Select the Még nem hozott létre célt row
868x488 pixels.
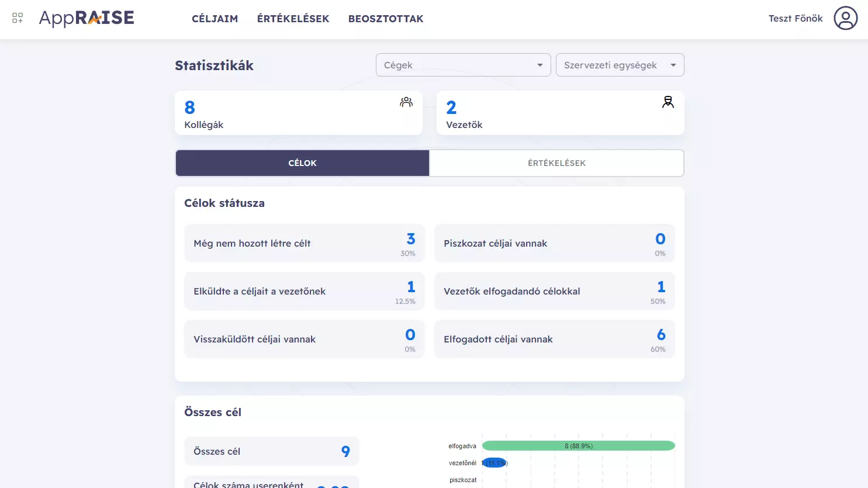pos(305,243)
